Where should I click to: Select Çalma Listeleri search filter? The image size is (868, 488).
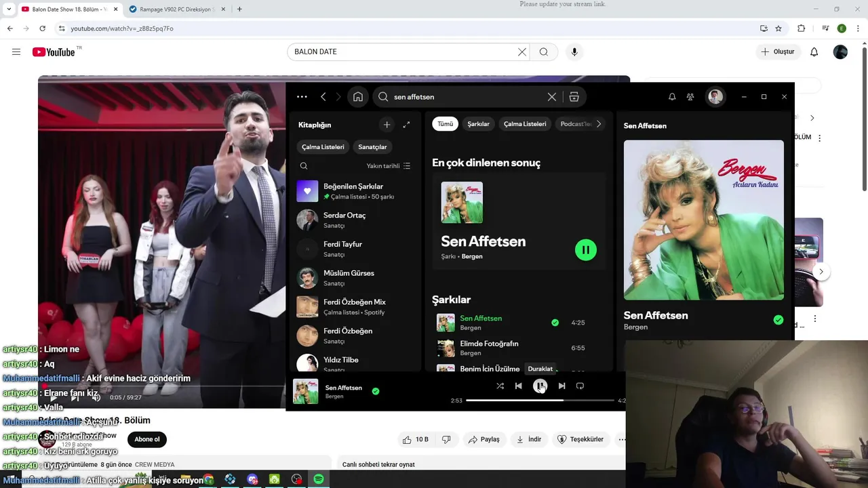(525, 124)
